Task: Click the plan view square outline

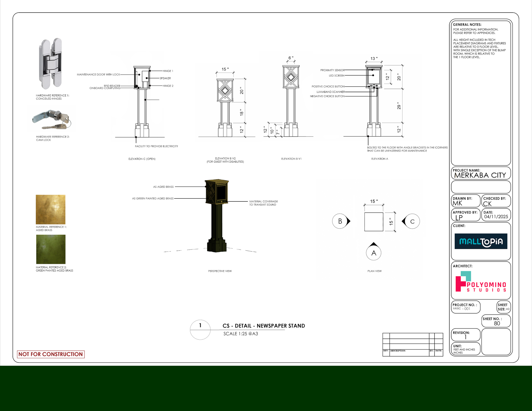Action: (x=373, y=222)
